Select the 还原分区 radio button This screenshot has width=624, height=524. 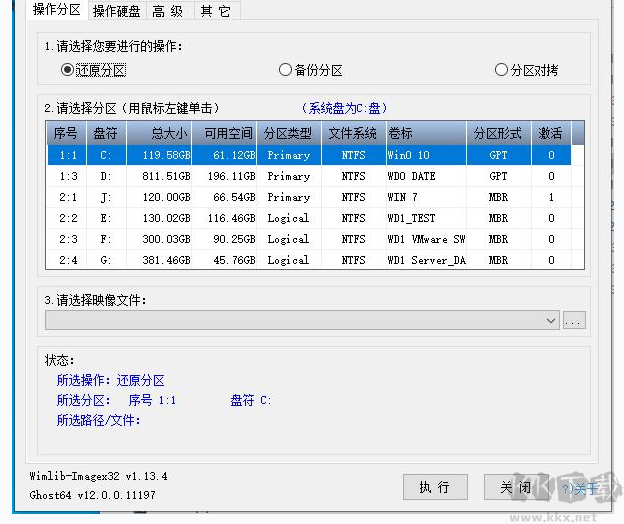94,70
